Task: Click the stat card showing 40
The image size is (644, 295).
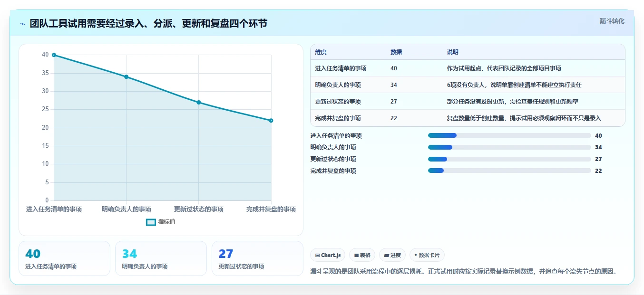Action: pyautogui.click(x=64, y=258)
